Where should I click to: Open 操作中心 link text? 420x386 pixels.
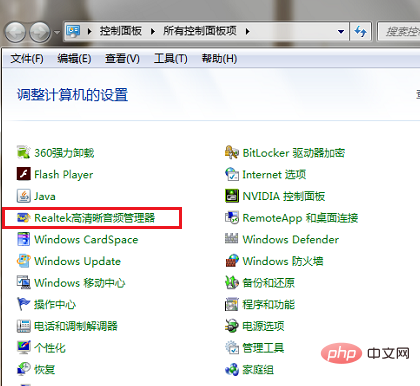(x=55, y=304)
